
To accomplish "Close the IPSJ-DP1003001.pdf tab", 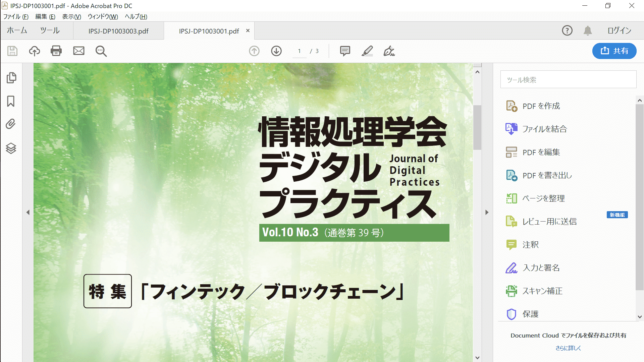I will coord(248,31).
